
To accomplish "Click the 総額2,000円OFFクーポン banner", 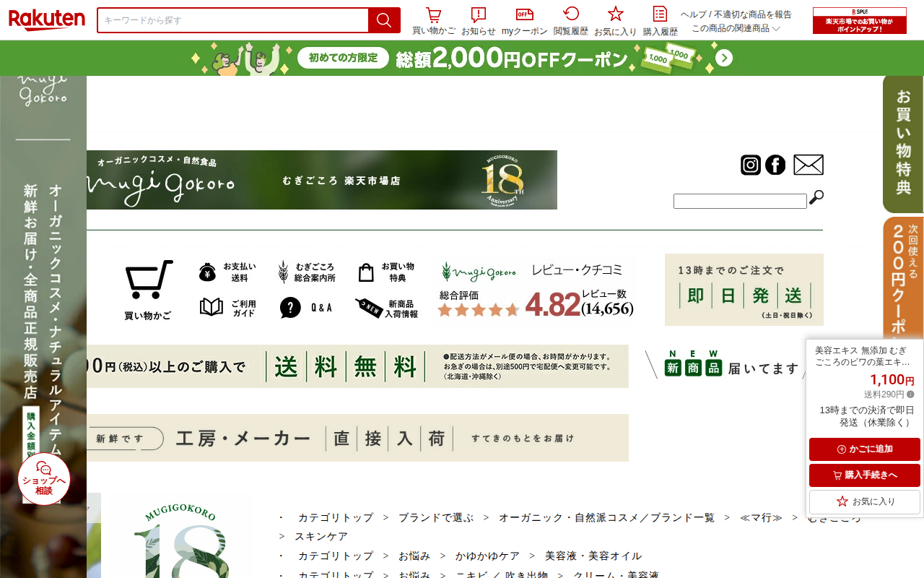I will 462,59.
